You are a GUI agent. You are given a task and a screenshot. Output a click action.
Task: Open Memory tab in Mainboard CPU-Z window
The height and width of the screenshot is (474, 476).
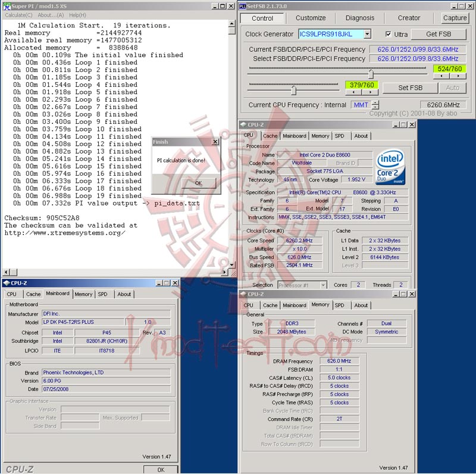83,294
